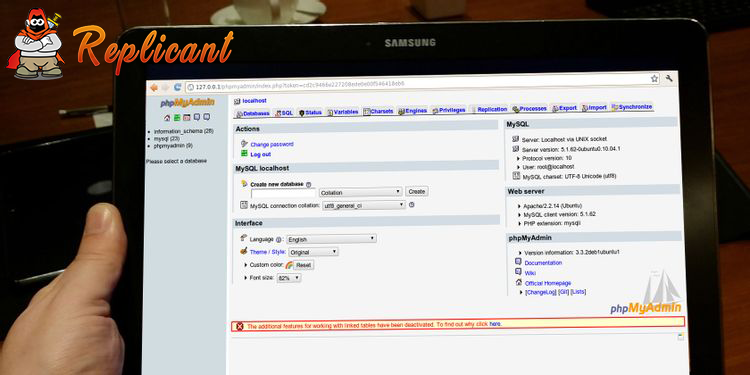Click the 'Apache/2.2.14 (Ubuntu)' text
This screenshot has height=375, width=750.
[552, 205]
